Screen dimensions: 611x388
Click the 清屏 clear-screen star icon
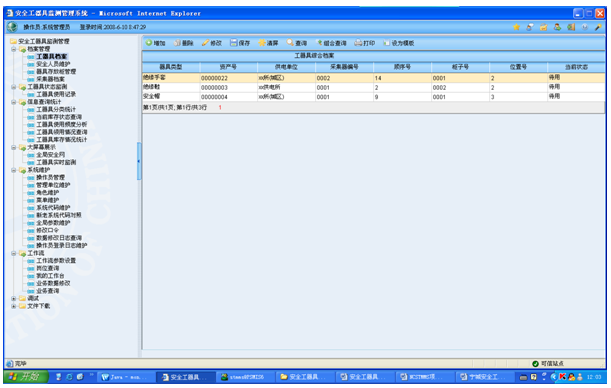point(262,43)
